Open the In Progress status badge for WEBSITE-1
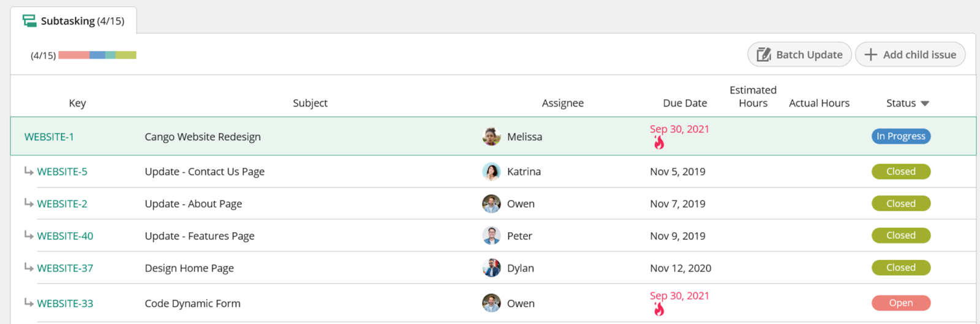The width and height of the screenshot is (980, 324). (x=901, y=136)
